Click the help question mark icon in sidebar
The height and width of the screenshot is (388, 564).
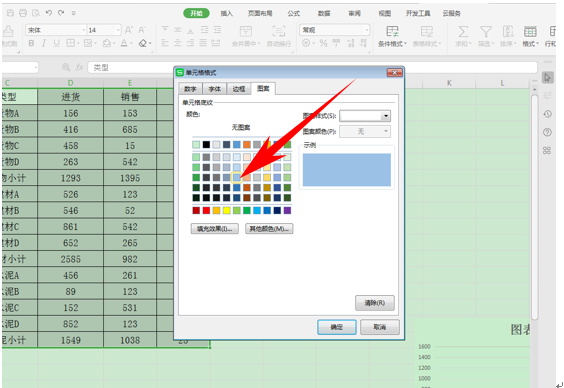(547, 132)
